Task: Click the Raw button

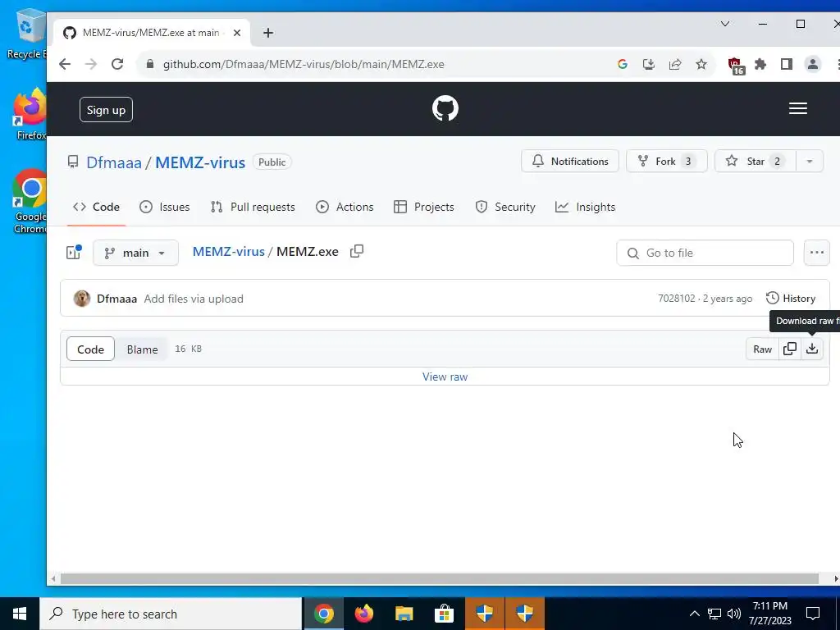Action: click(x=762, y=349)
